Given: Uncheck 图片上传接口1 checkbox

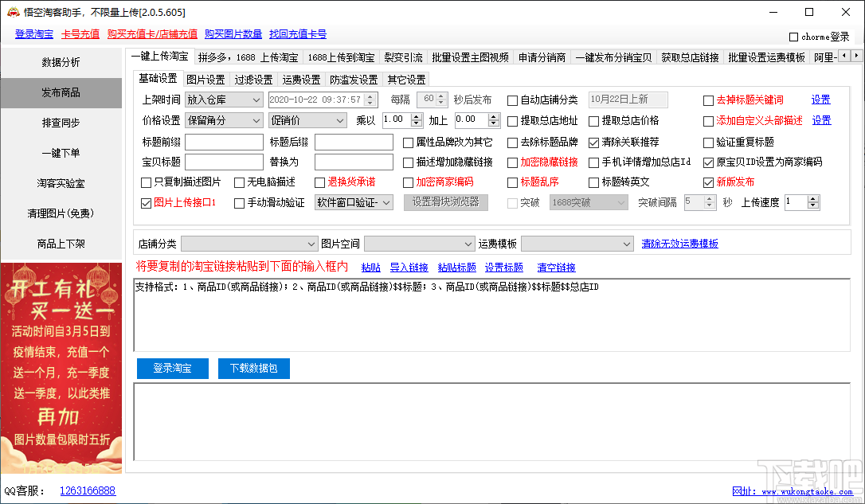Looking at the screenshot, I should pyautogui.click(x=147, y=204).
